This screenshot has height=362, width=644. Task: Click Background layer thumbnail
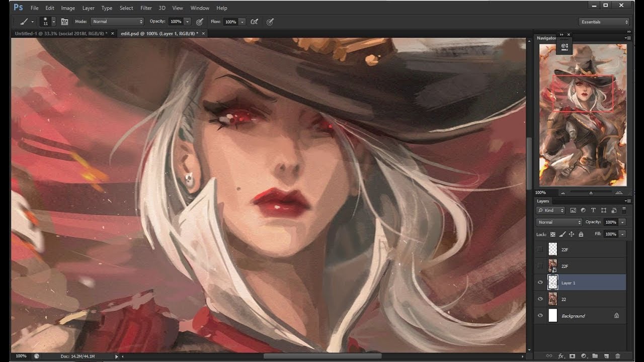pos(553,316)
